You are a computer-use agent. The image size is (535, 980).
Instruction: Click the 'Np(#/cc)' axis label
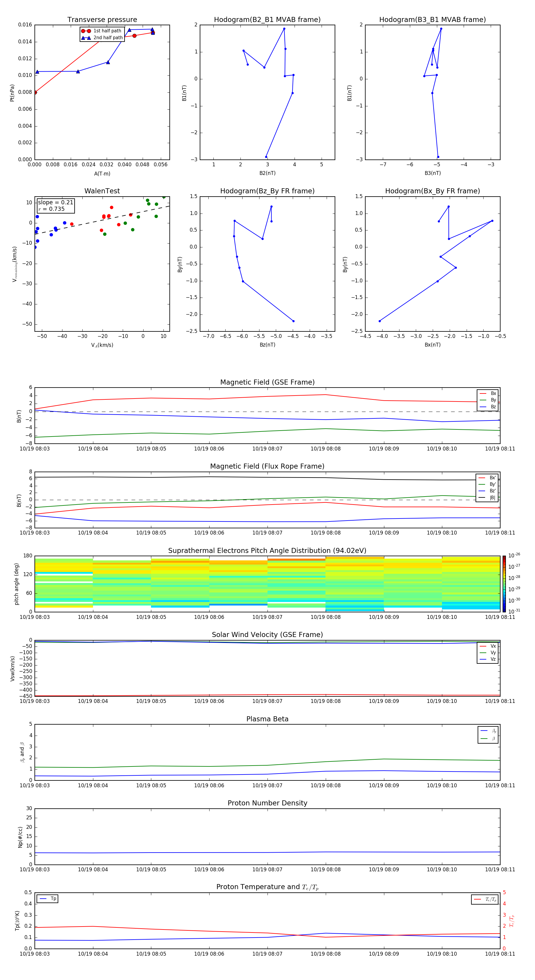[x=20, y=837]
